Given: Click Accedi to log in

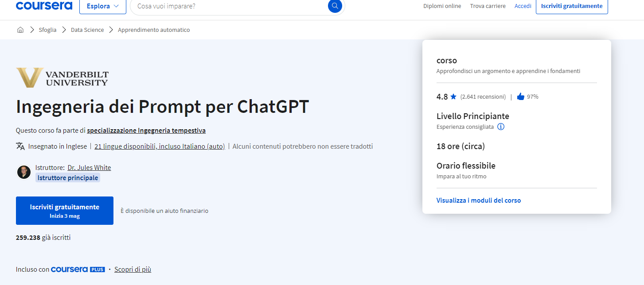Looking at the screenshot, I should (x=523, y=6).
